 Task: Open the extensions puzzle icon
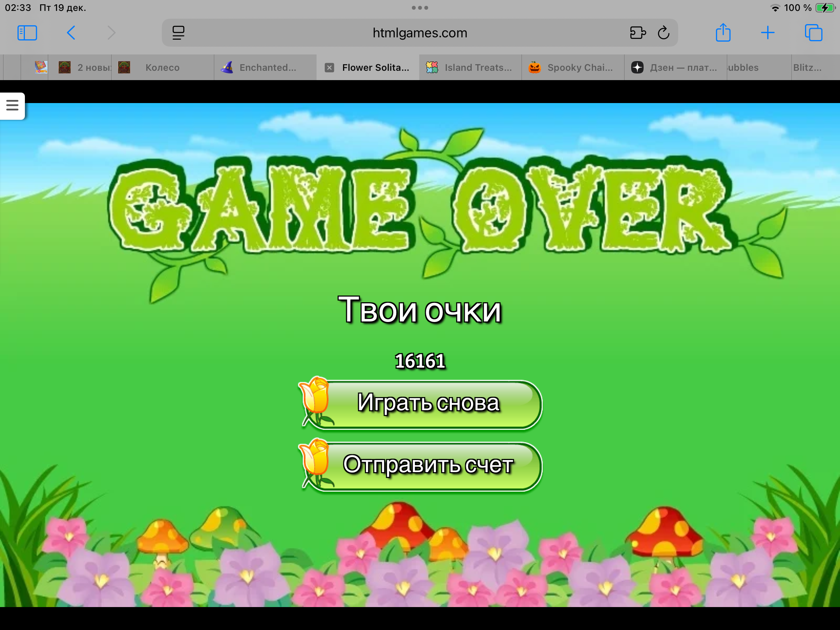[638, 33]
